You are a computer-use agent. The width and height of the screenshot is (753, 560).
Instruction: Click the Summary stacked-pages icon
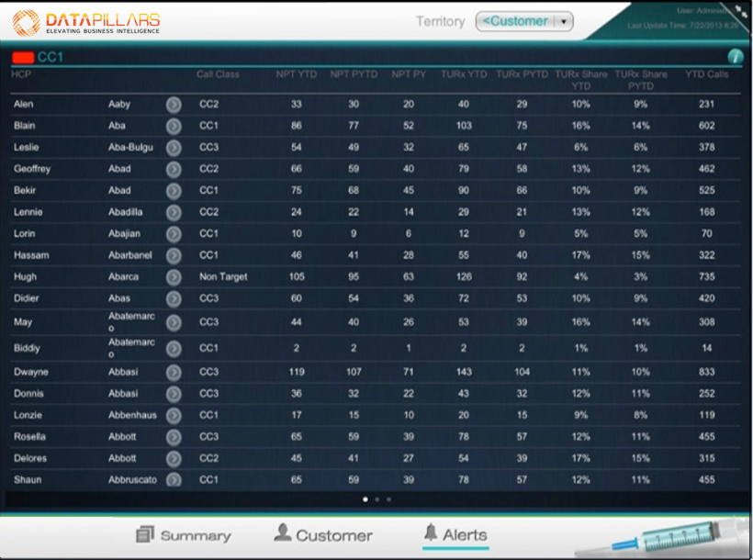(x=145, y=534)
